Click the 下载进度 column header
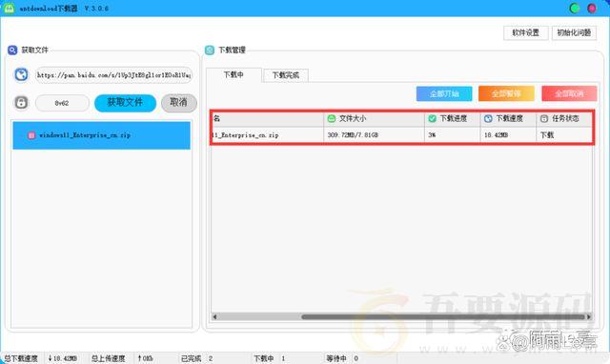The width and height of the screenshot is (610, 364). 452,118
